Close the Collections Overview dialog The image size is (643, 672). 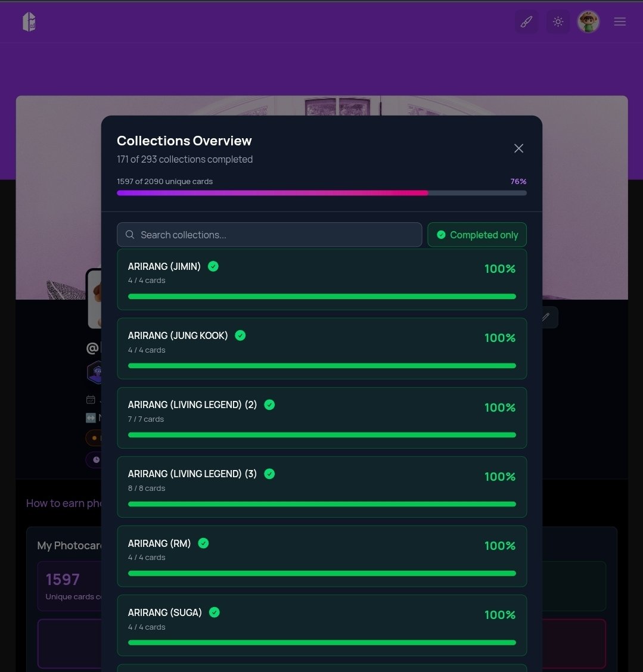(518, 148)
